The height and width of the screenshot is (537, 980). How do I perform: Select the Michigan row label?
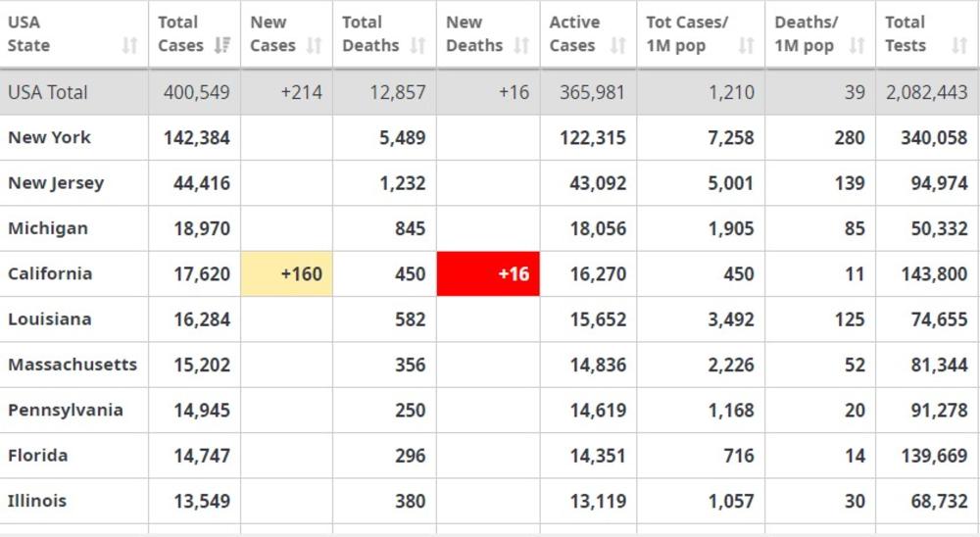48,228
